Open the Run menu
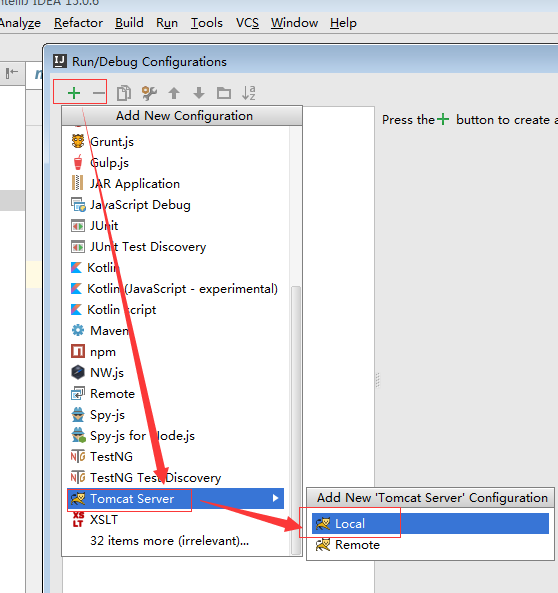558x593 pixels. 167,23
